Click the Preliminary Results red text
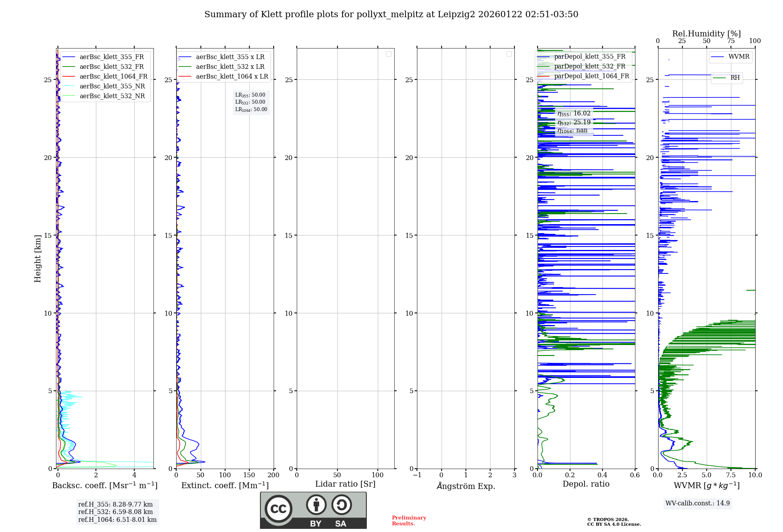 409,520
